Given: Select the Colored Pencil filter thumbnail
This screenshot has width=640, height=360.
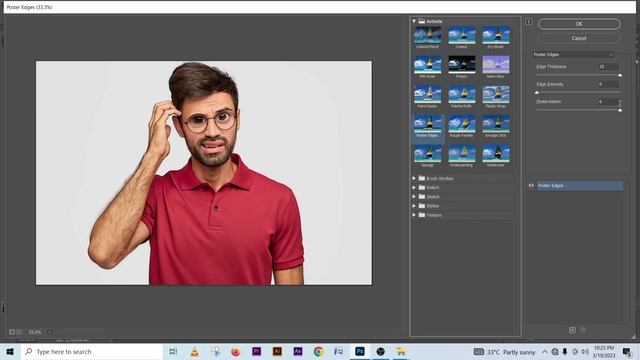Looking at the screenshot, I should tap(427, 35).
